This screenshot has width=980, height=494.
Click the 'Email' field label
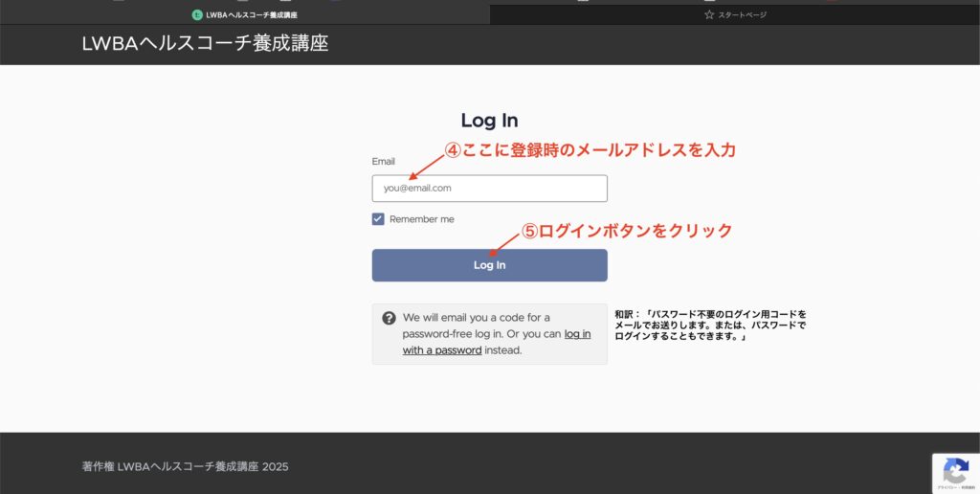pyautogui.click(x=383, y=162)
